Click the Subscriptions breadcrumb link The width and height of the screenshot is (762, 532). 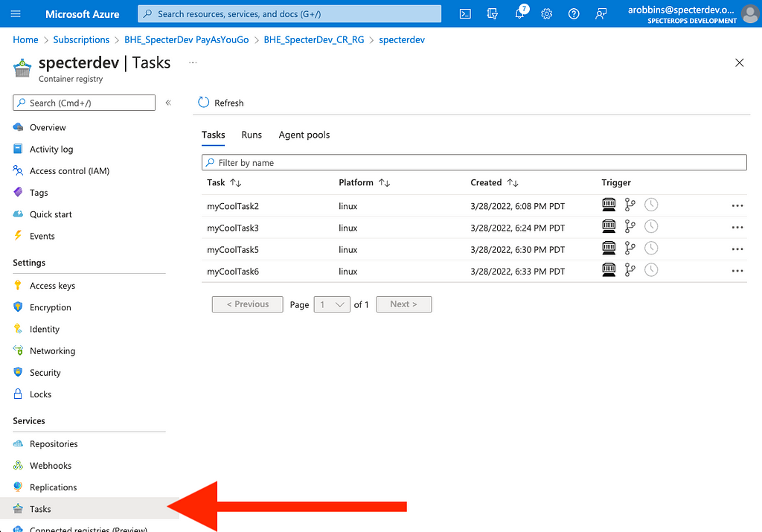tap(81, 40)
